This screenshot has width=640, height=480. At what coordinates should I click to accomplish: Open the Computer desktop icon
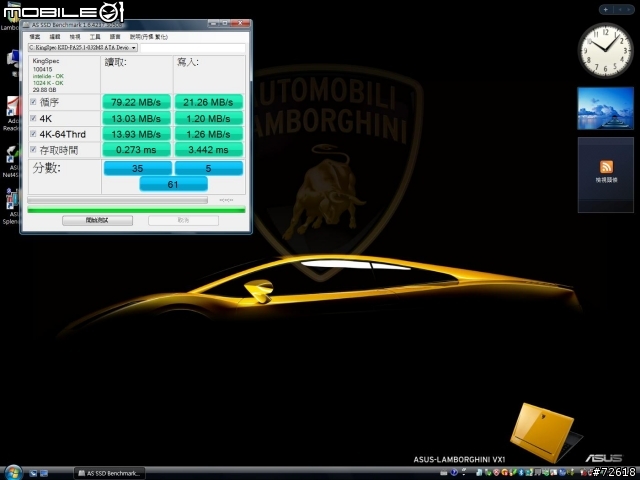point(13,62)
